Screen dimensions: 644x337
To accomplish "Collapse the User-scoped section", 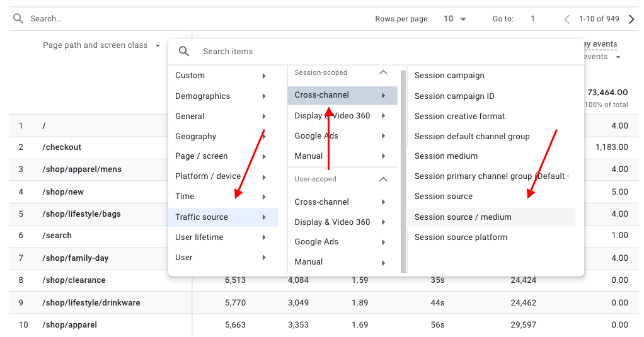I will click(382, 179).
